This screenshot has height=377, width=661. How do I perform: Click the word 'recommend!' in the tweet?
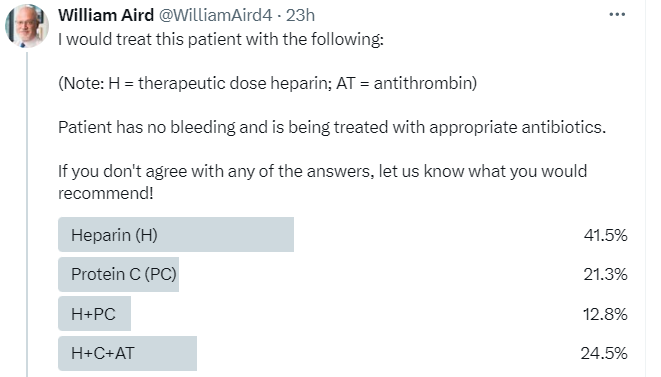(x=106, y=193)
